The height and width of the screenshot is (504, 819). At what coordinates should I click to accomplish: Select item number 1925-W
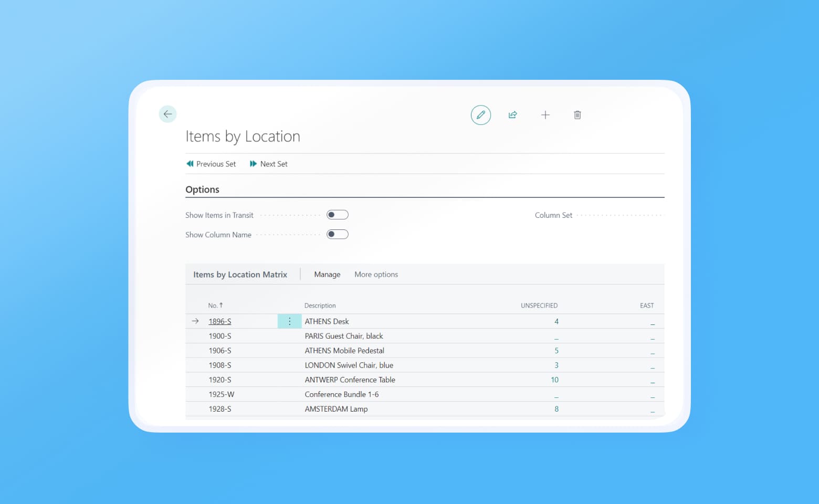click(222, 394)
